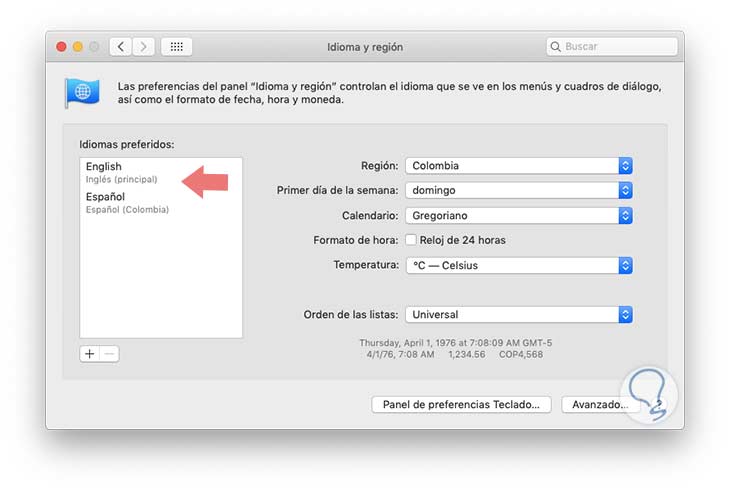Click the sample date Thursday, April 1, 1976
The width and height of the screenshot is (730, 490).
[x=455, y=343]
